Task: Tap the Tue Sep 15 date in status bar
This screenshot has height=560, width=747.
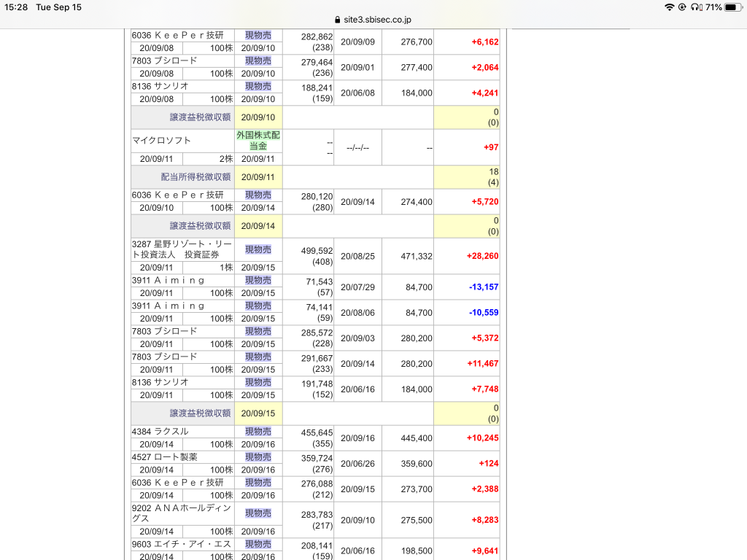Action: (x=58, y=7)
